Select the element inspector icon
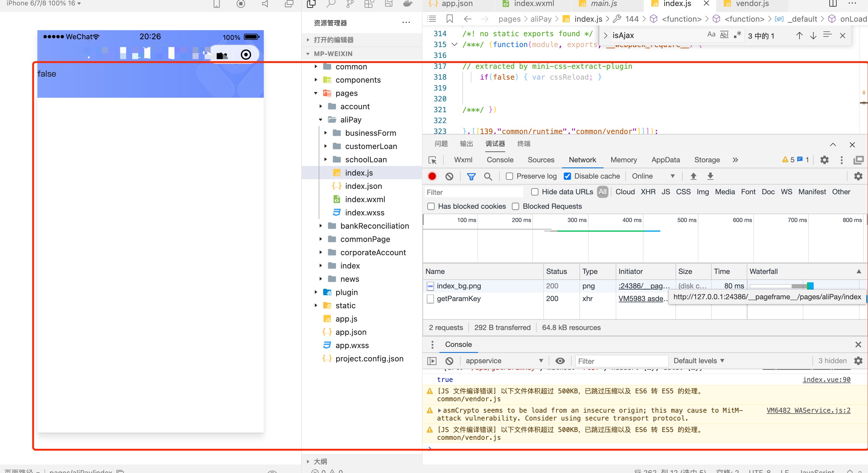This screenshot has width=868, height=473. pos(432,160)
